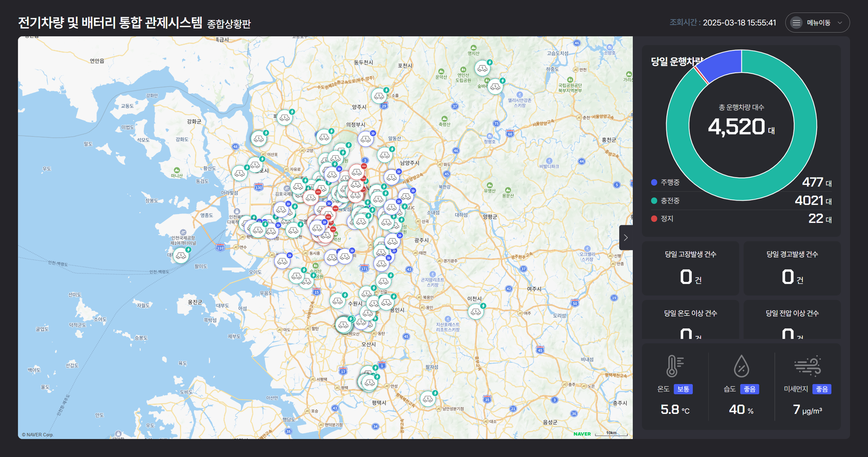Open the 당일 전압 이상 건수 card
This screenshot has width=868, height=457.
792,319
